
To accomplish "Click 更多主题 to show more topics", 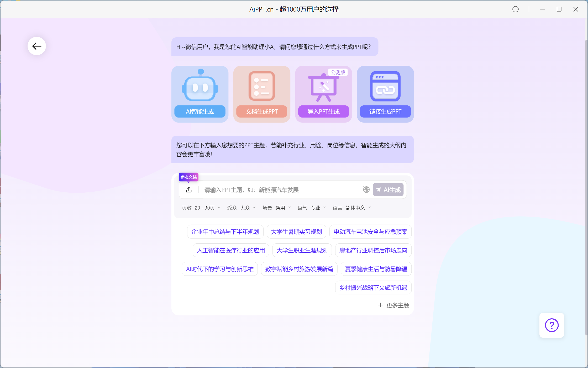I will click(393, 305).
